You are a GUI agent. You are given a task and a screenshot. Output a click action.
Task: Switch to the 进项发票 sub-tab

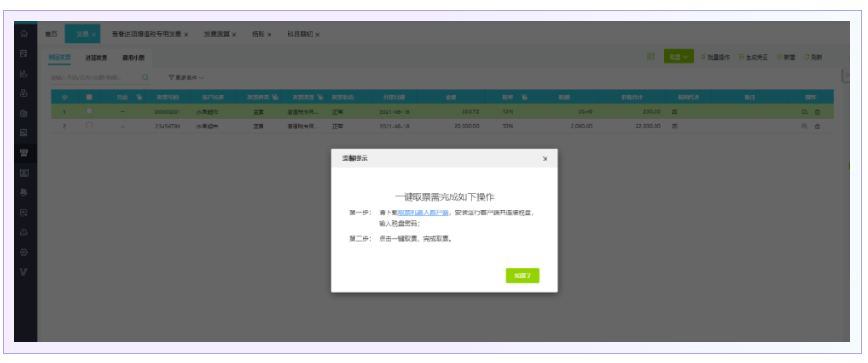coord(96,57)
